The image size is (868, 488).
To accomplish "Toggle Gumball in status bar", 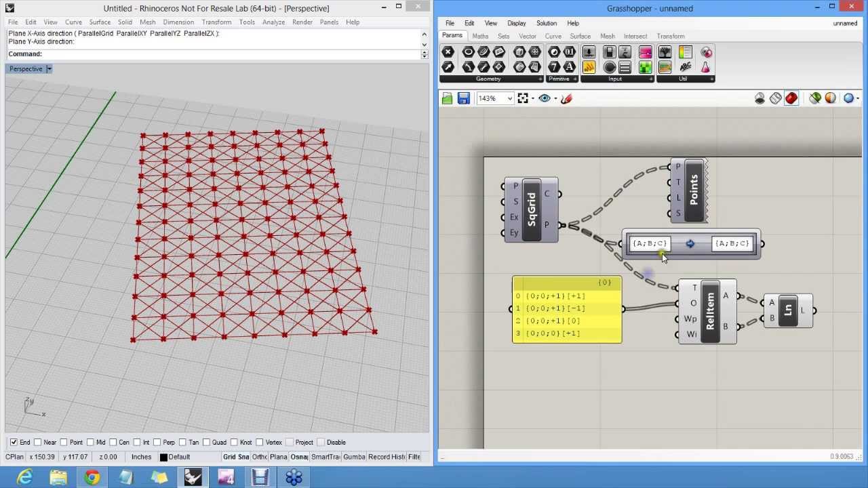I will pyautogui.click(x=354, y=457).
